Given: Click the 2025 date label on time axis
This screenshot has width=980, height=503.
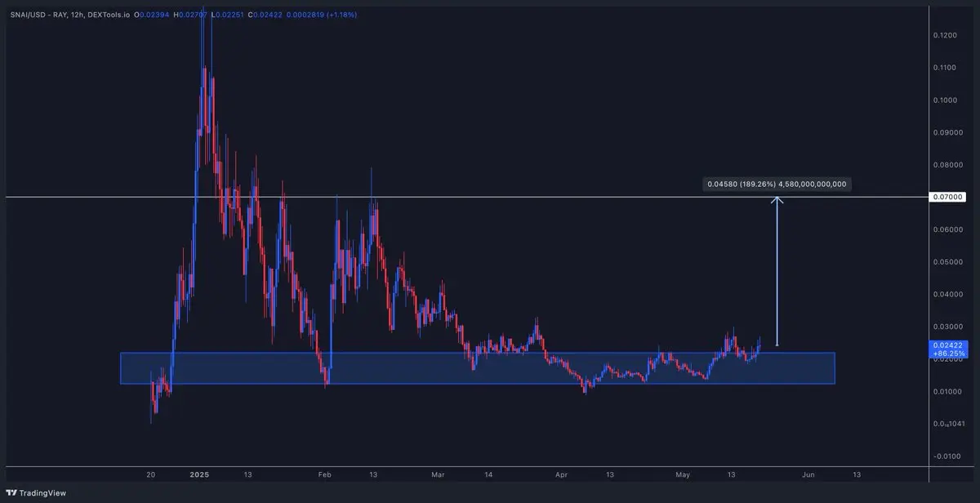Looking at the screenshot, I should 200,474.
